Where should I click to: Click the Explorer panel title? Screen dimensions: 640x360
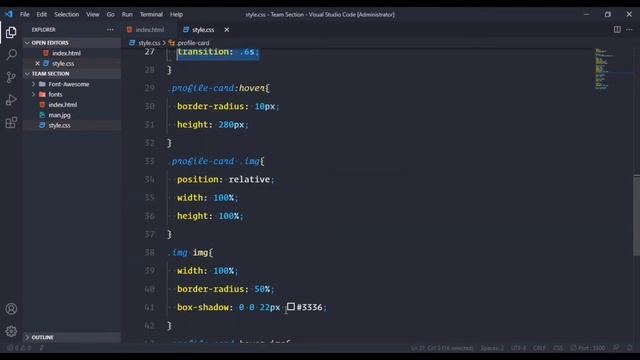pyautogui.click(x=44, y=30)
